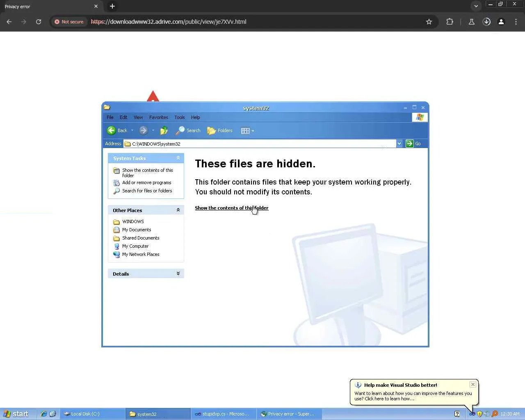Open My Documents link
Screen dimensions: 525x420
click(137, 230)
